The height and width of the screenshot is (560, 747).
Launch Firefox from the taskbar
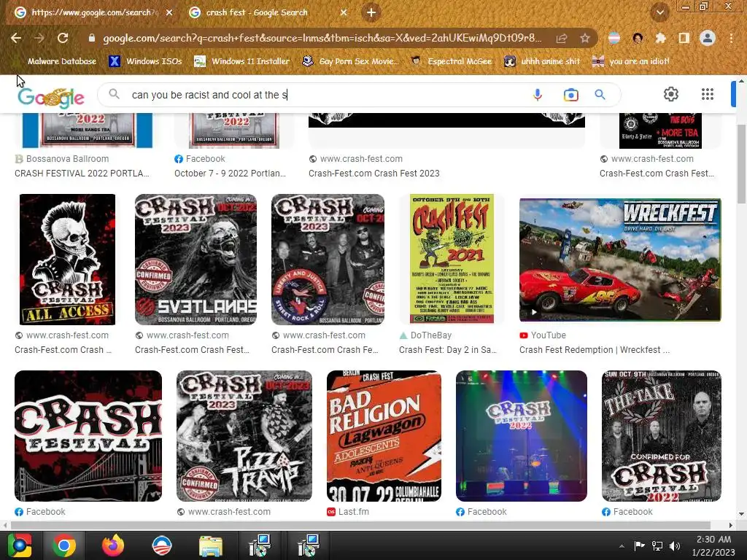tap(113, 545)
